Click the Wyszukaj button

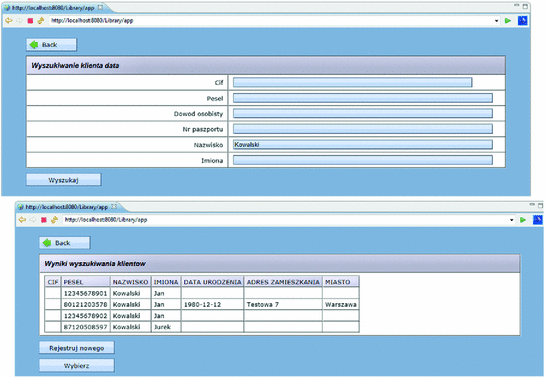64,180
